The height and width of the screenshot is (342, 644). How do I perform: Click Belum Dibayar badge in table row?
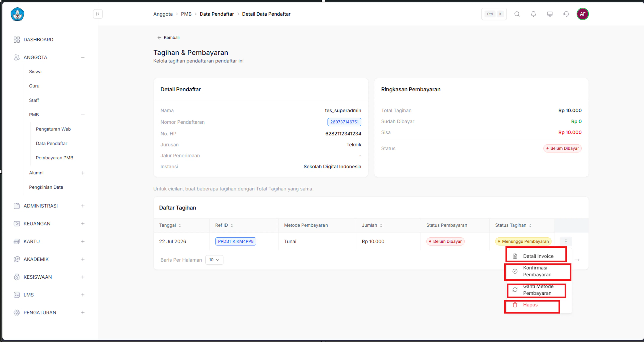tap(445, 241)
